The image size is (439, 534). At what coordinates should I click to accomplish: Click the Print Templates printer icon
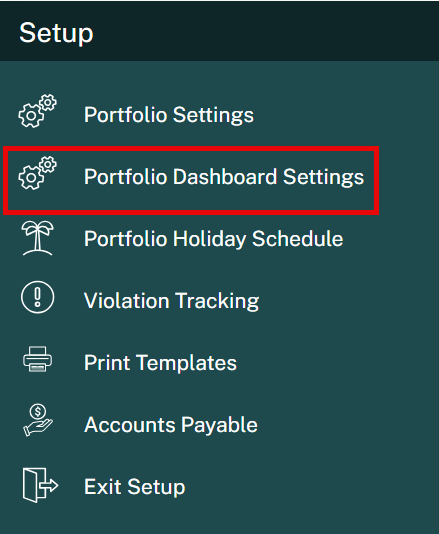(37, 359)
